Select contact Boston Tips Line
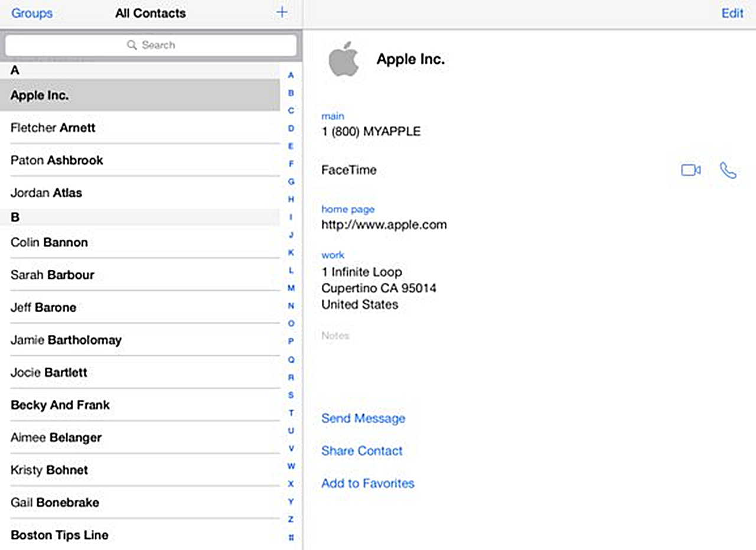Screen dimensions: 756x550 [x=140, y=535]
